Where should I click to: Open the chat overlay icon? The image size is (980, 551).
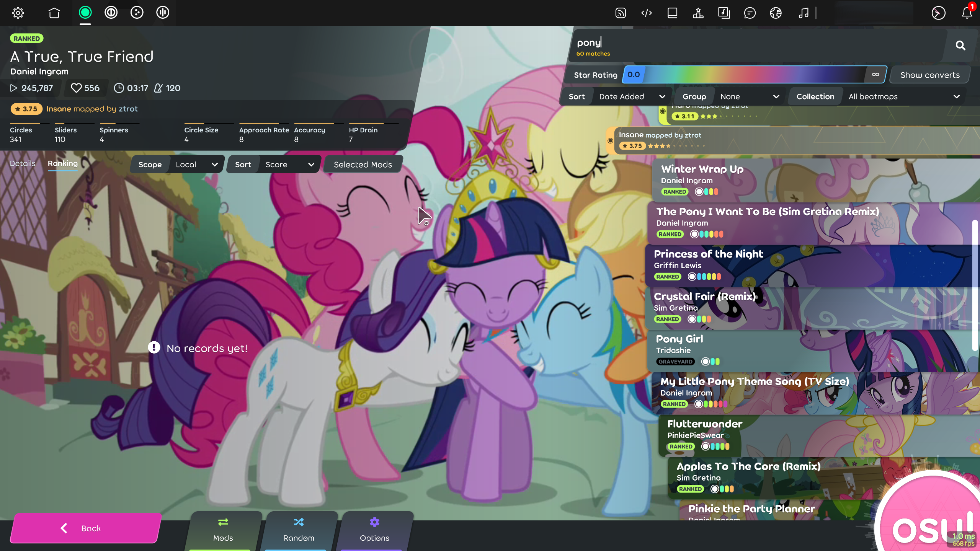pyautogui.click(x=750, y=13)
